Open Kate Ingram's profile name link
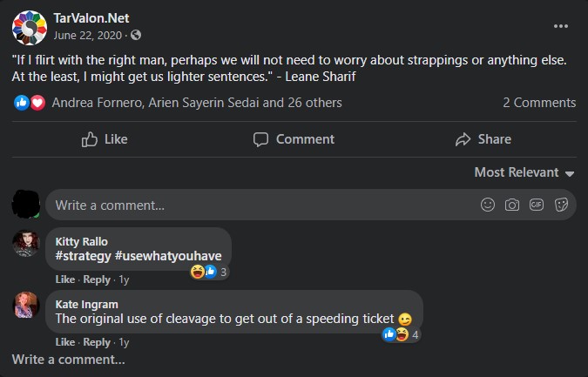The height and width of the screenshot is (377, 588). [x=86, y=304]
